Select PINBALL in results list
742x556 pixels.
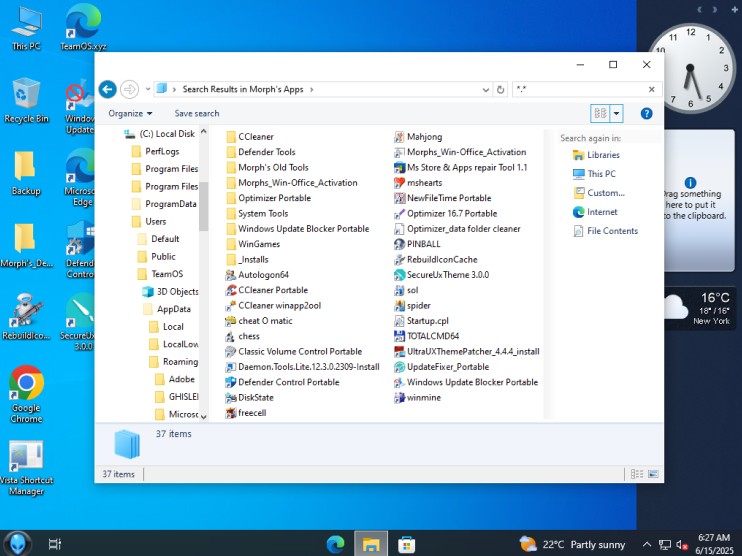[417, 244]
